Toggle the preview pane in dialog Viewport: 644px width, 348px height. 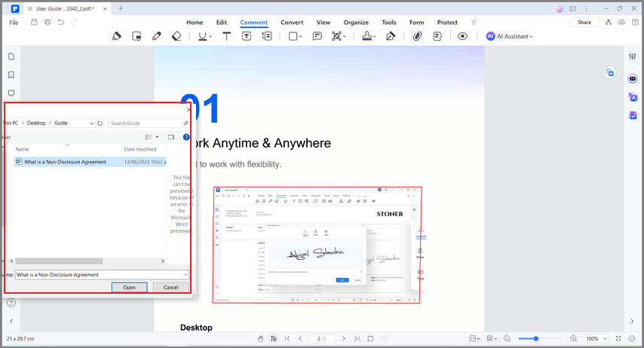click(x=171, y=137)
